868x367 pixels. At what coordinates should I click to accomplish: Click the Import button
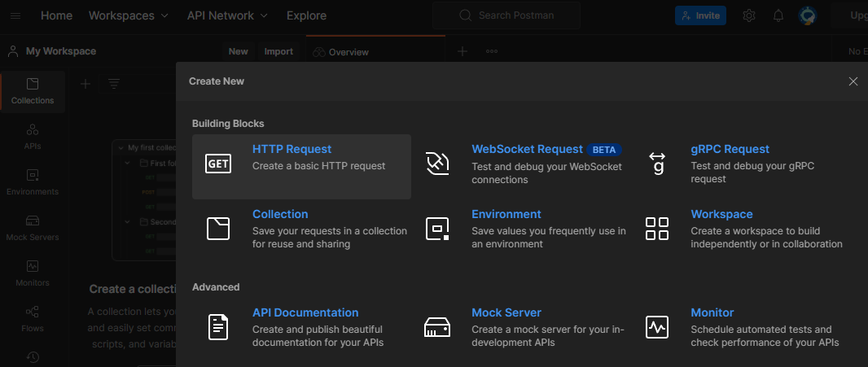tap(278, 51)
